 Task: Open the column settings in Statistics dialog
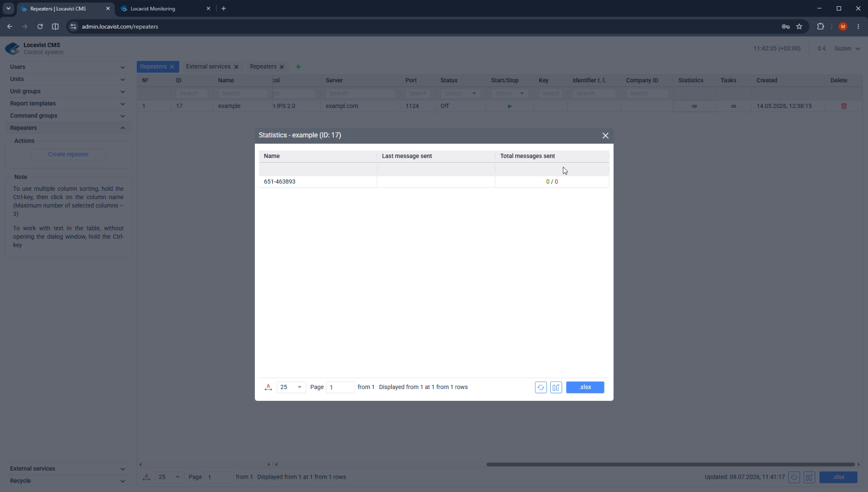pos(556,387)
